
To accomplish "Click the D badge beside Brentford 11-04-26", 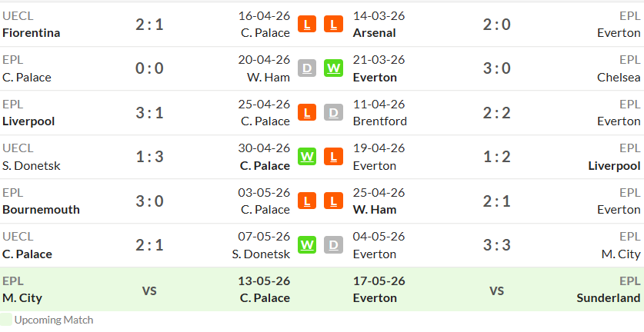I will pos(333,112).
